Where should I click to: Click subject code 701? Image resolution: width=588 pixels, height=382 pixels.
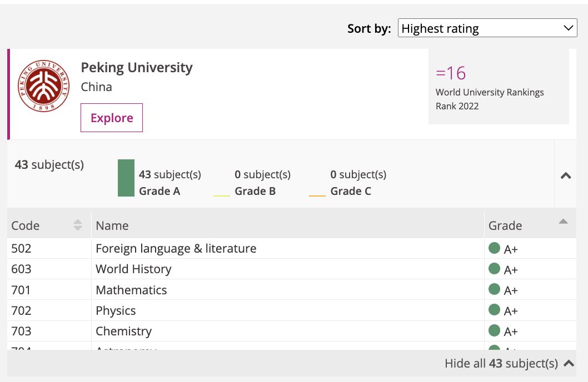coord(21,290)
